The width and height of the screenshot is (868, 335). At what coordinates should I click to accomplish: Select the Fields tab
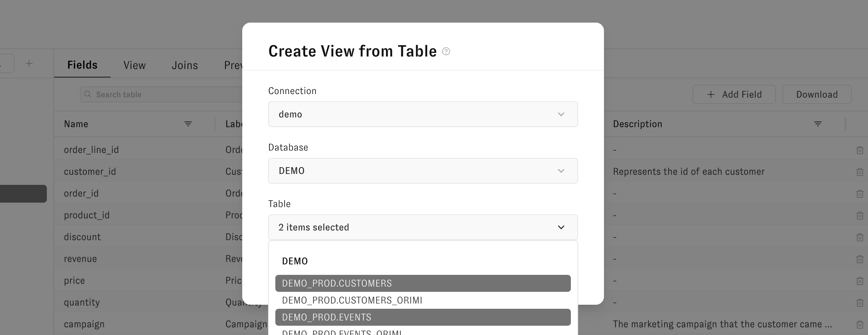tap(82, 65)
